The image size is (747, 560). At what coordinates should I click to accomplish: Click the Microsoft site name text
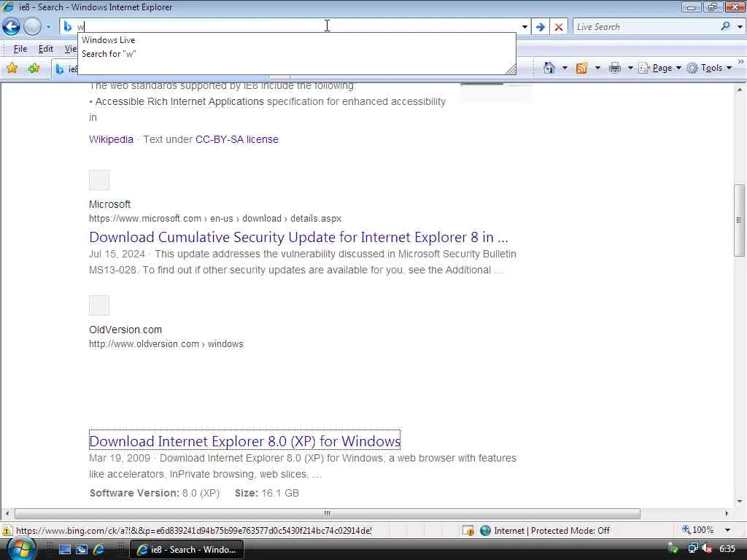109,204
